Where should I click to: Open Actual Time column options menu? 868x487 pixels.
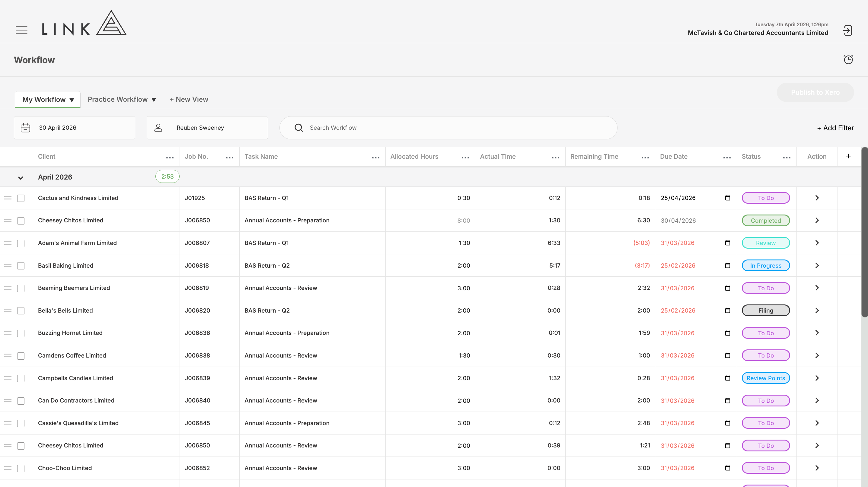pyautogui.click(x=556, y=158)
